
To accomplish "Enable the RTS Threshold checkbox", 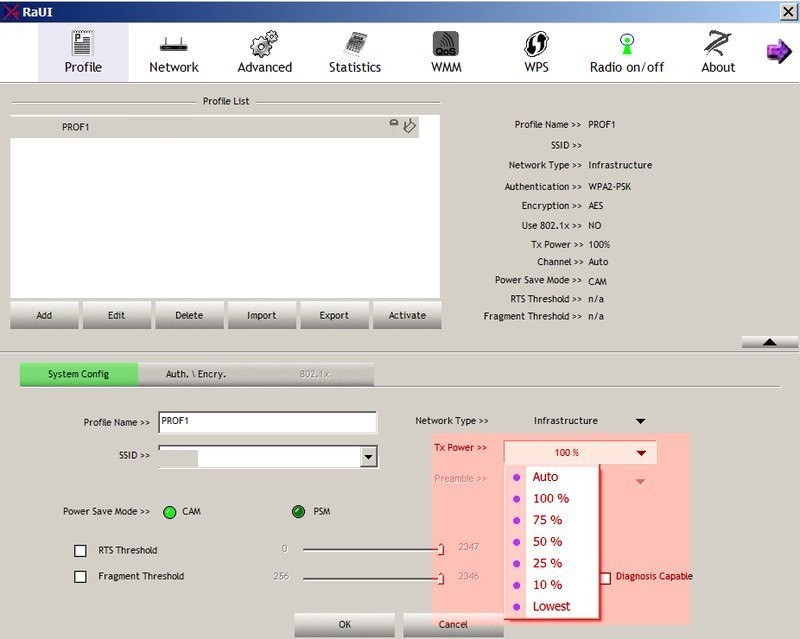I will [81, 550].
